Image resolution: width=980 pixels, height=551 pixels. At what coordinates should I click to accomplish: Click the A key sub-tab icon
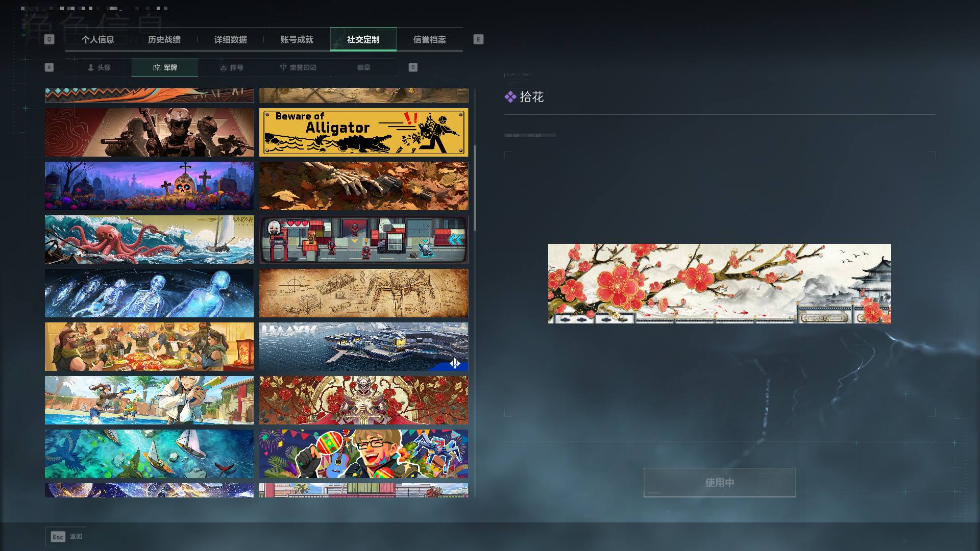[49, 67]
